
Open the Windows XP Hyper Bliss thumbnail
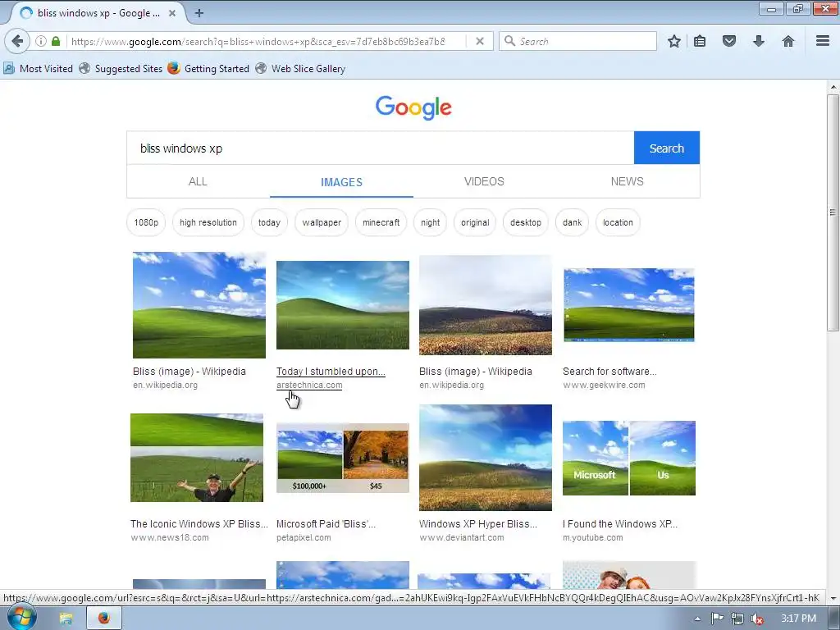click(x=486, y=458)
